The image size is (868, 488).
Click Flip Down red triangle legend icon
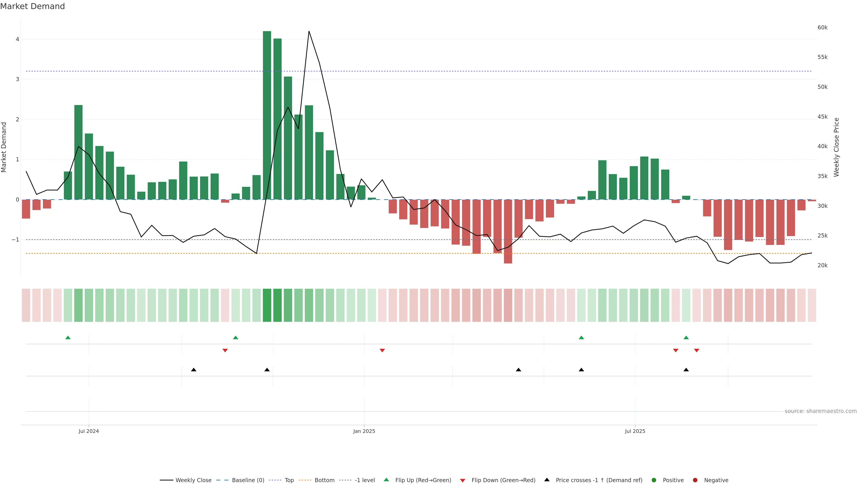[x=463, y=481]
